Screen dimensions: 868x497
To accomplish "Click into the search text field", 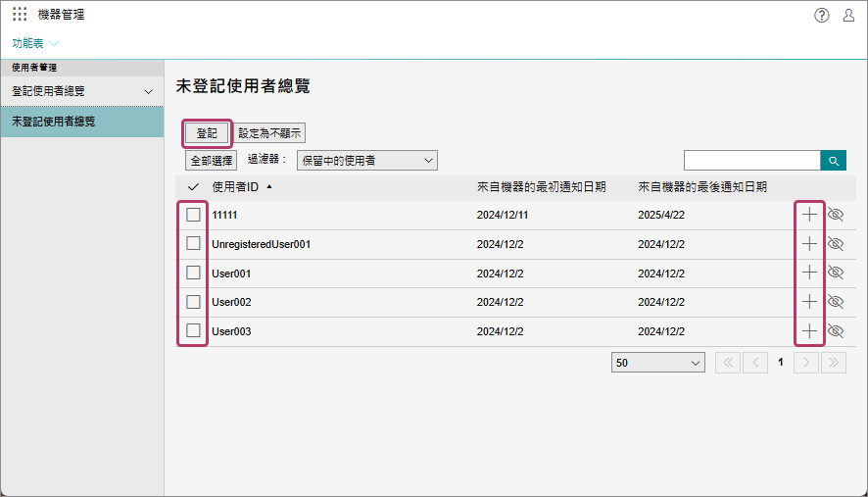I will tap(751, 161).
